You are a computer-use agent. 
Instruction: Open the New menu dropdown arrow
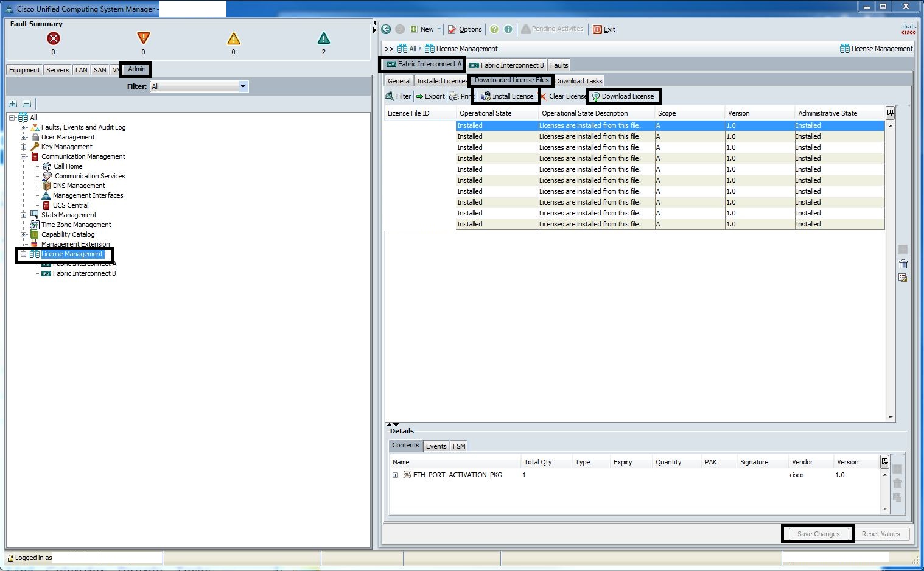[439, 29]
